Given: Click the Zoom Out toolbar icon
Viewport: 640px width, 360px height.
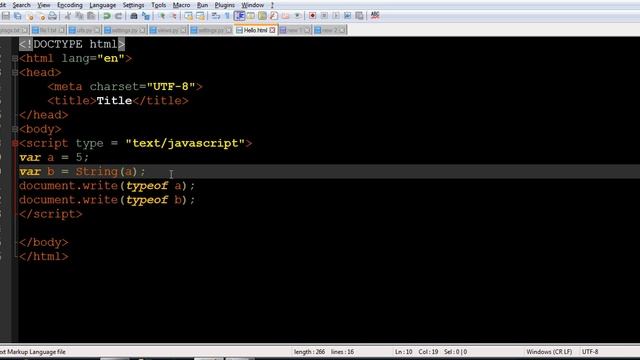Looking at the screenshot, I should (x=173, y=16).
